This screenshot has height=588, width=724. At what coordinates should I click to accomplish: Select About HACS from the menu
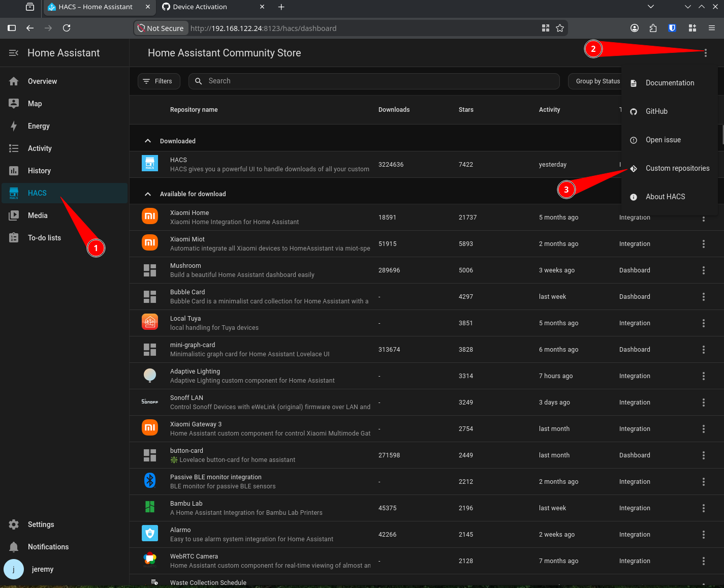670,197
